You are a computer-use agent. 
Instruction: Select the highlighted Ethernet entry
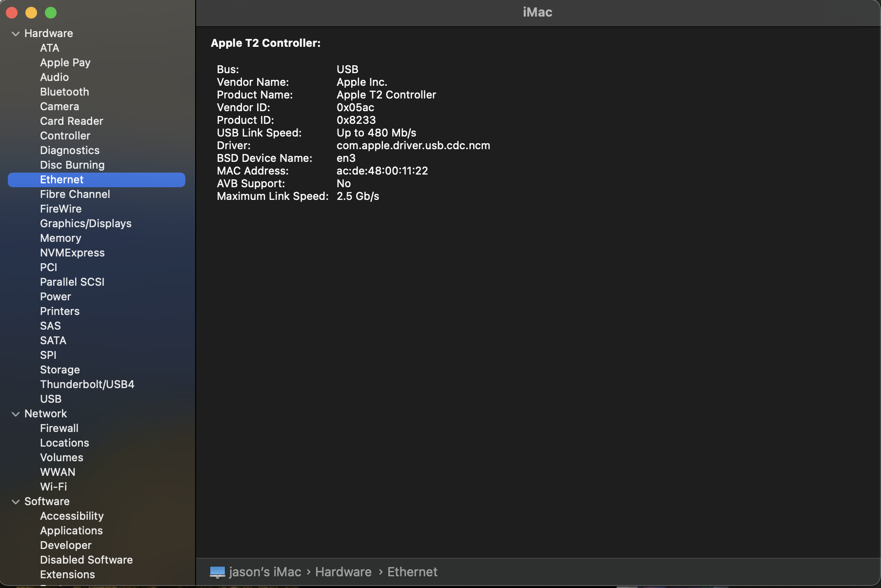tap(97, 179)
